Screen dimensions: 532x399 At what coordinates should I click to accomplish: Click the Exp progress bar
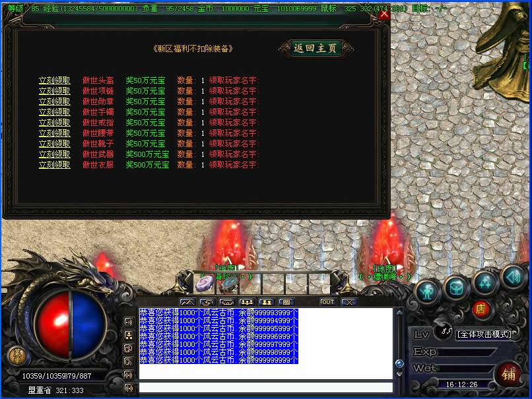[467, 352]
